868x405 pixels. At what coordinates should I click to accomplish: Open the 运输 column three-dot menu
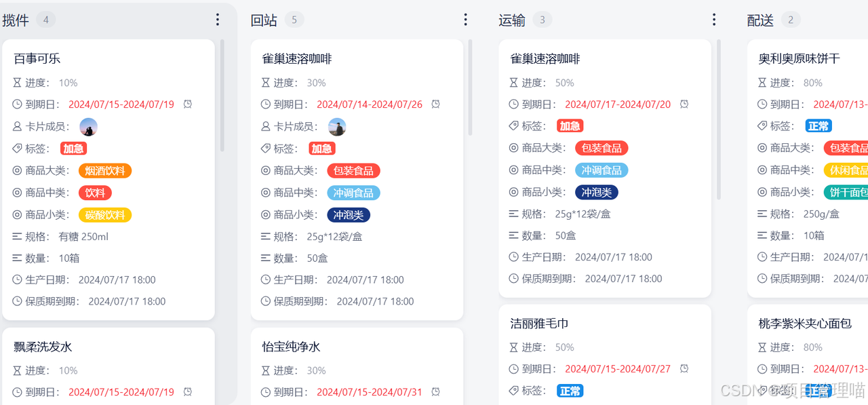pyautogui.click(x=713, y=20)
